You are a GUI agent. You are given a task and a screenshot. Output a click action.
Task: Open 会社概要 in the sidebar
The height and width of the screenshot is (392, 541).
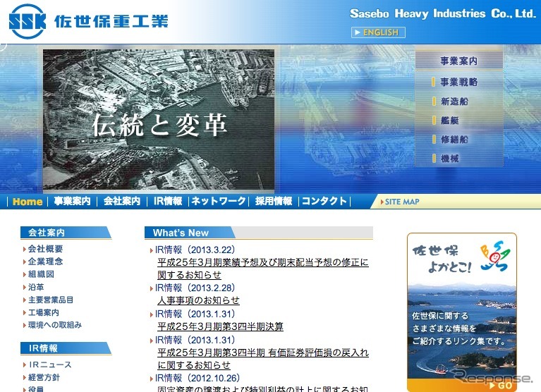pos(45,249)
